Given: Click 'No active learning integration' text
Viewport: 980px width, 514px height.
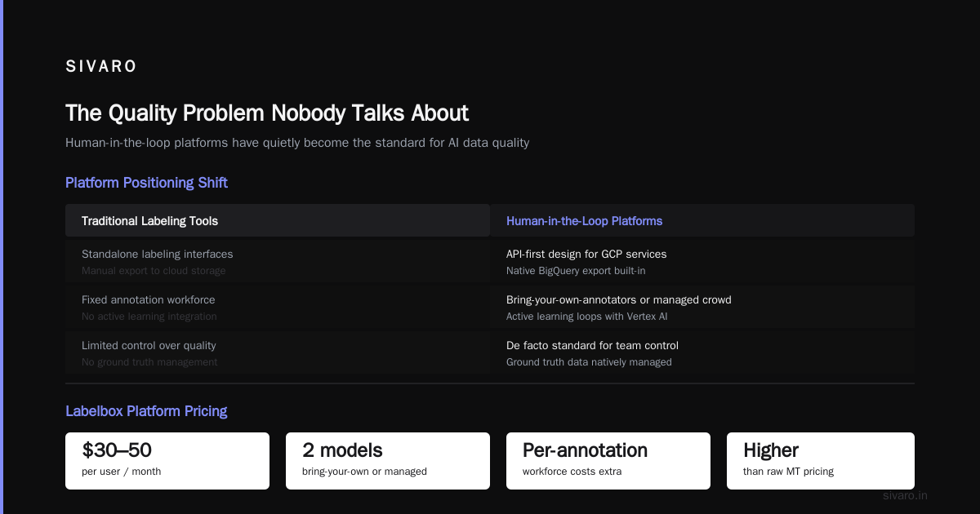Looking at the screenshot, I should [149, 317].
